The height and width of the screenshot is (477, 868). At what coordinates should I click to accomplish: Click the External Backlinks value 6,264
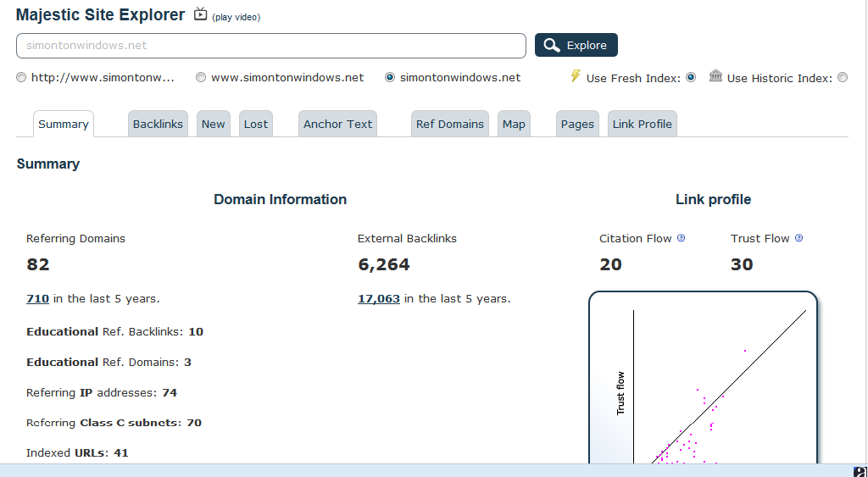[384, 264]
